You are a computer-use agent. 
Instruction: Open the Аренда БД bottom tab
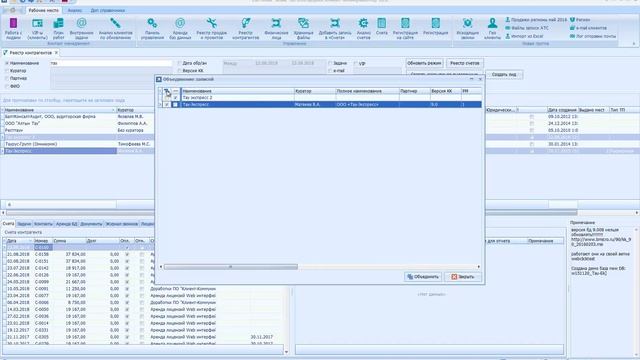(x=67, y=224)
